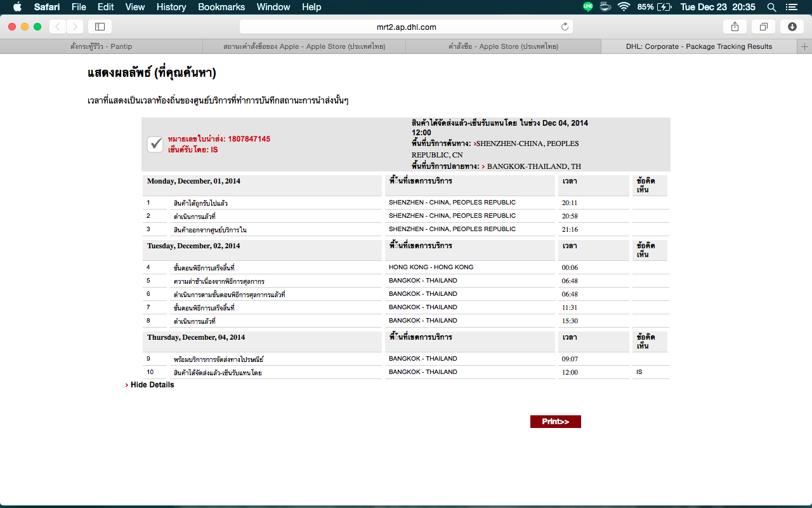This screenshot has width=812, height=508.
Task: Open Spotlight search
Action: pos(771,7)
